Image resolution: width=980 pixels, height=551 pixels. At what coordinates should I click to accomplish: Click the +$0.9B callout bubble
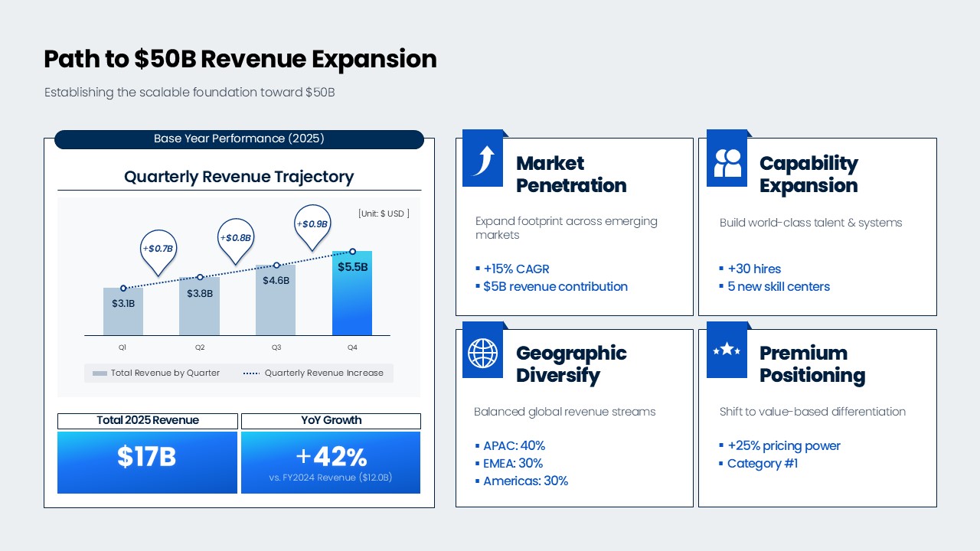point(312,224)
